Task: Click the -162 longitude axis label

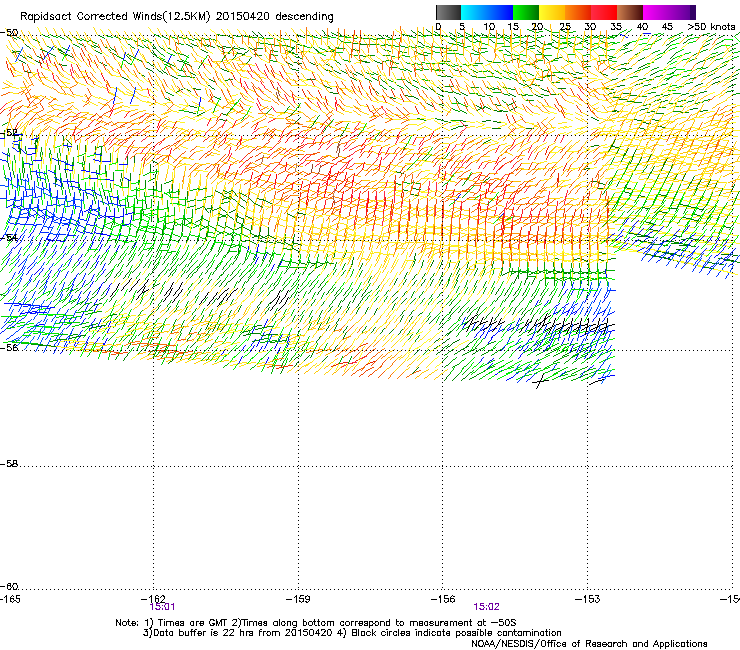Action: pyautogui.click(x=153, y=599)
